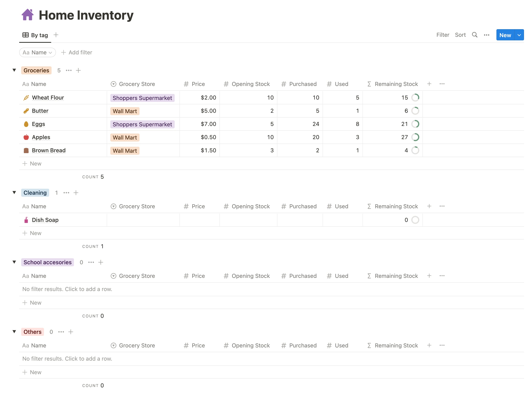This screenshot has height=393, width=532.
Task: Click the hash icon beside Price column
Action: point(186,84)
